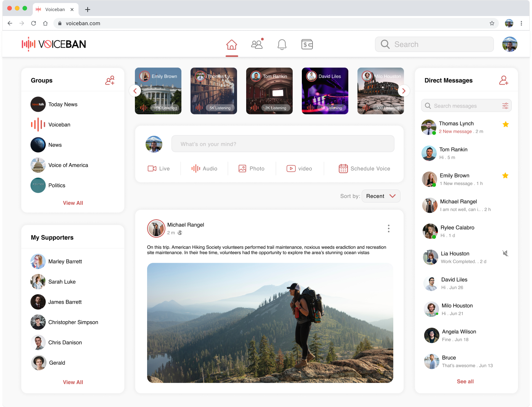Screen dimensions: 532x407
Task: Click See all in Direct Messages
Action: click(x=465, y=381)
